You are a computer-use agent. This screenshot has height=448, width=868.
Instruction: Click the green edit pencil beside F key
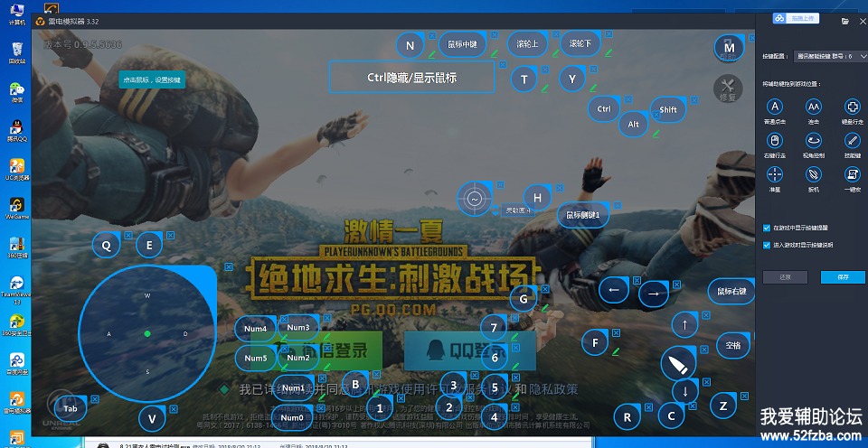615,350
